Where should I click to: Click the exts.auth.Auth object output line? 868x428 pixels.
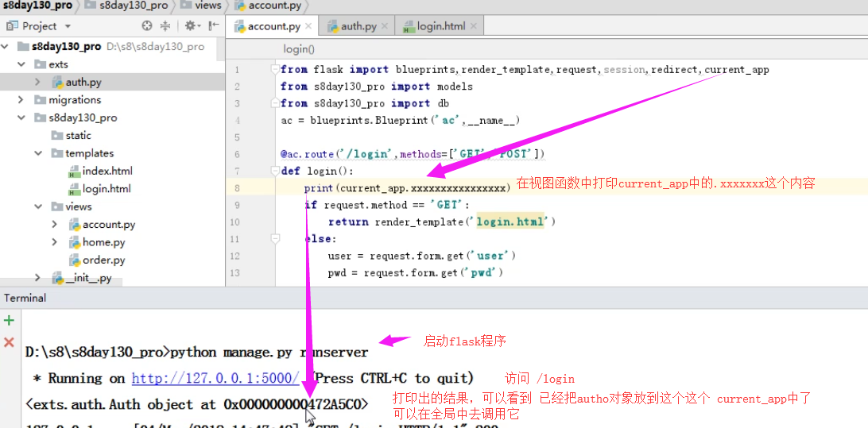point(196,404)
